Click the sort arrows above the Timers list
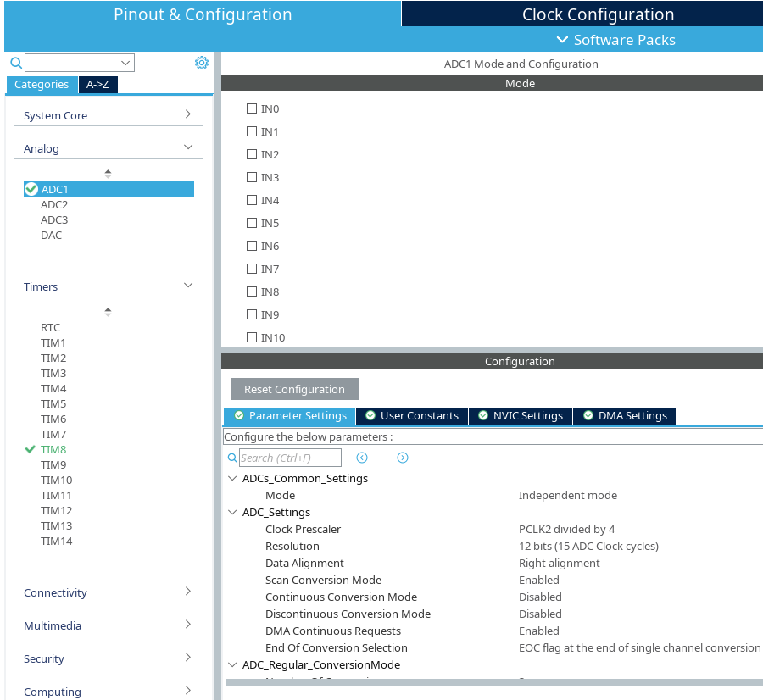Image resolution: width=763 pixels, height=700 pixels. point(108,312)
